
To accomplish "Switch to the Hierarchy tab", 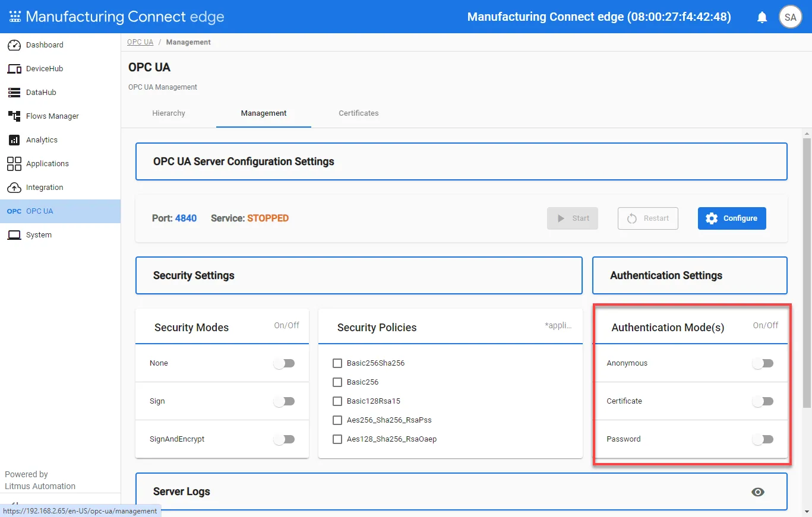I will click(x=169, y=113).
